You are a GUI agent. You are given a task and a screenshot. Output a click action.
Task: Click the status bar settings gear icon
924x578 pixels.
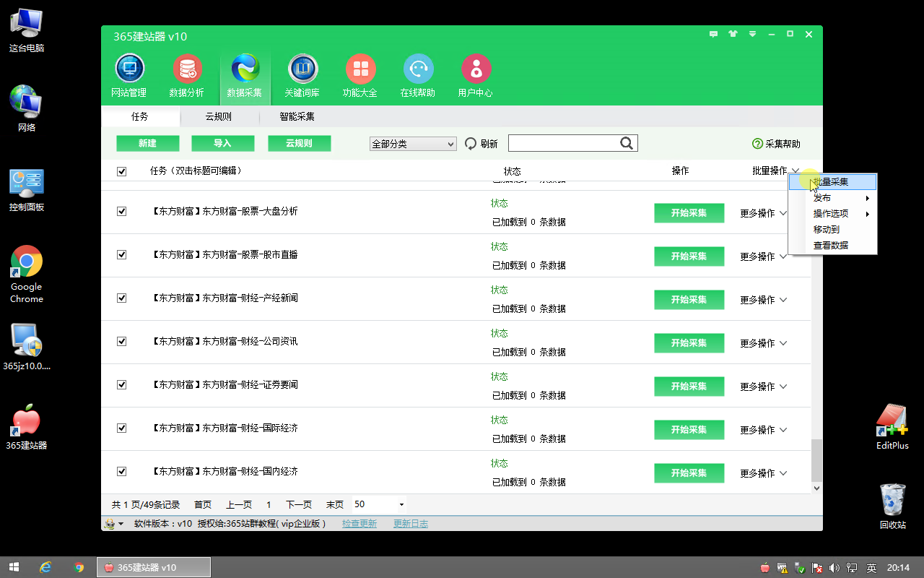[110, 524]
